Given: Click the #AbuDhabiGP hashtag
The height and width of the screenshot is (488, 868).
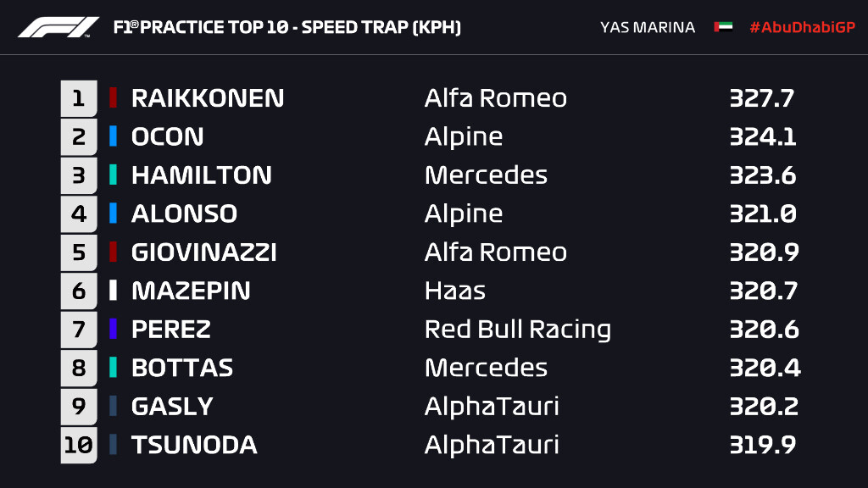Looking at the screenshot, I should pyautogui.click(x=802, y=27).
